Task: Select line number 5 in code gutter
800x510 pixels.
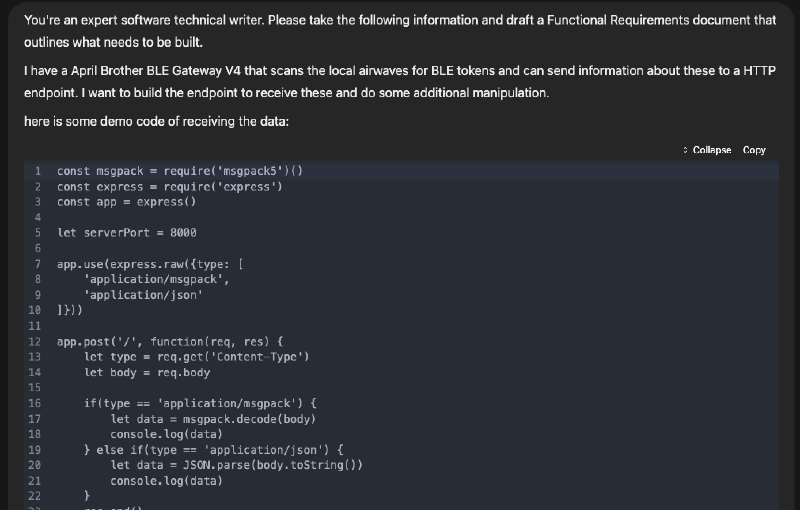Action: click(38, 233)
